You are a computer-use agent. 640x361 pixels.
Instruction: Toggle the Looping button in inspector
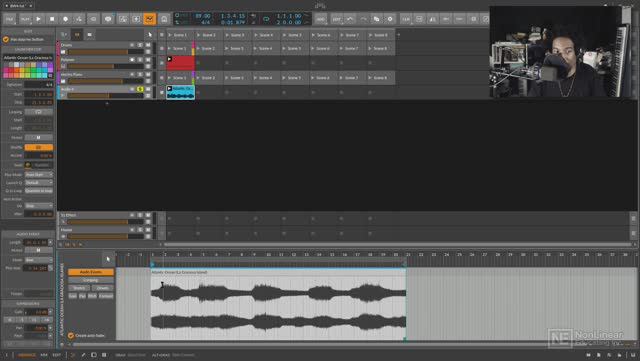[x=38, y=111]
